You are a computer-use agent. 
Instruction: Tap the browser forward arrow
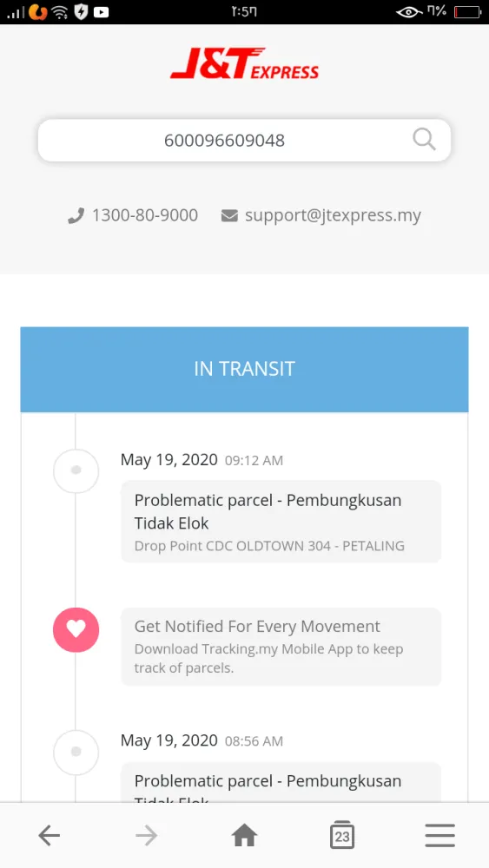[x=146, y=835]
